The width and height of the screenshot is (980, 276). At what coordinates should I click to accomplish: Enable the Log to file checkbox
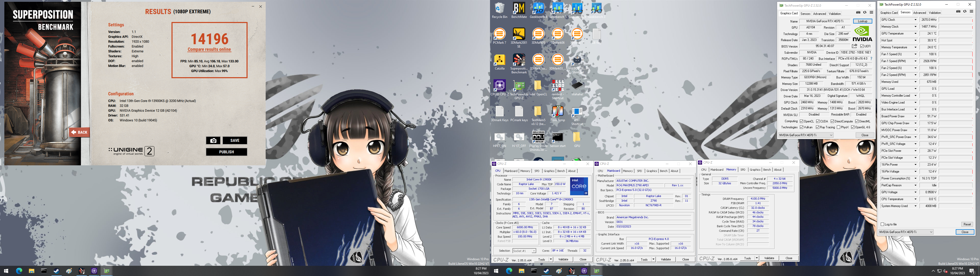pyautogui.click(x=883, y=224)
